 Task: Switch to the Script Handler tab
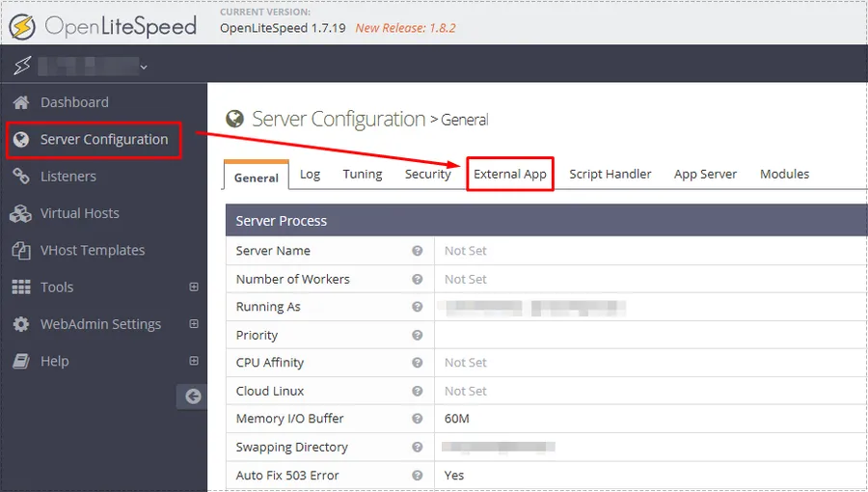(610, 175)
